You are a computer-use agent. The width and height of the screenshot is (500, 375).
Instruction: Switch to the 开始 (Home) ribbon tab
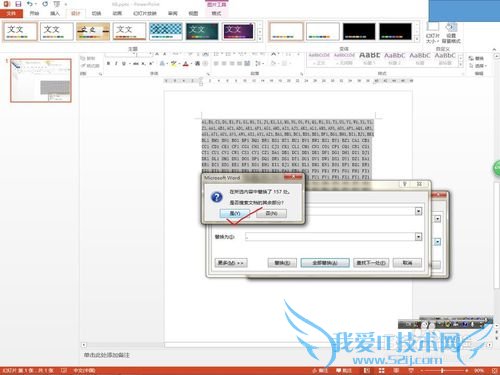(34, 13)
